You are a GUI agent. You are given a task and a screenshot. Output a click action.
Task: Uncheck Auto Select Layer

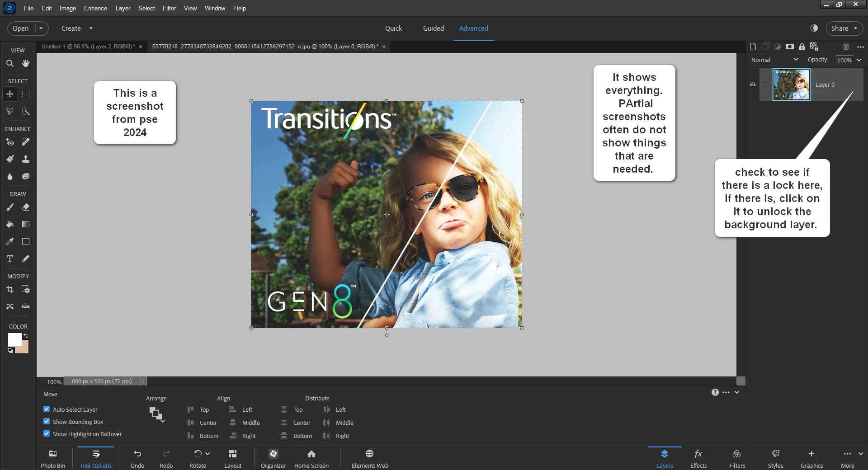click(x=47, y=409)
